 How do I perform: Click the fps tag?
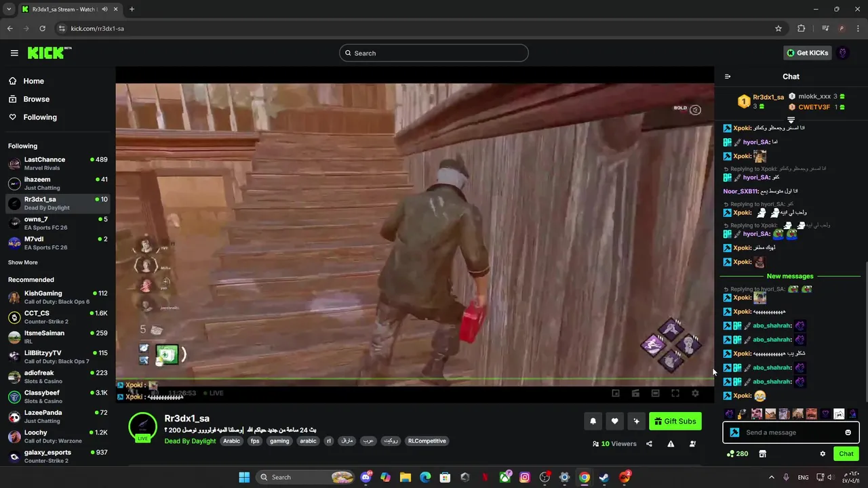(255, 441)
